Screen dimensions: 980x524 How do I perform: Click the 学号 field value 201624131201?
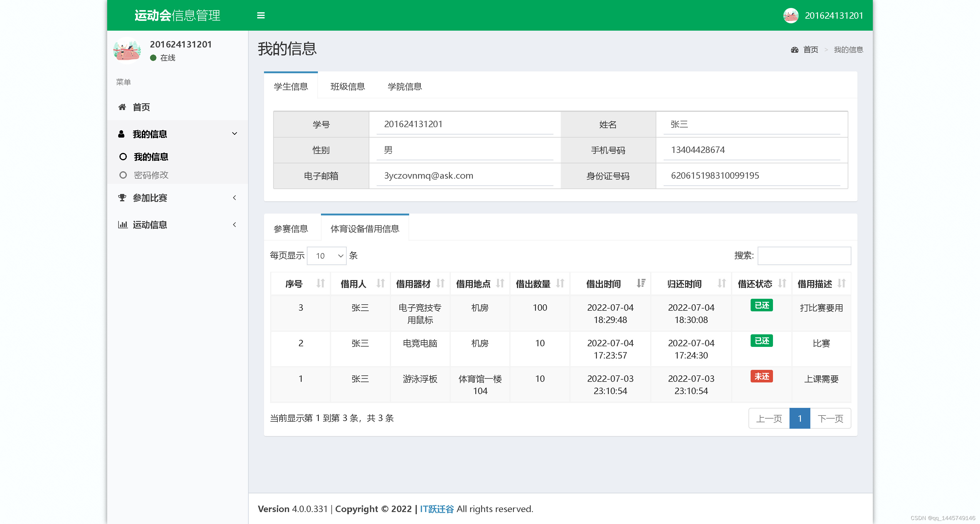[465, 124]
